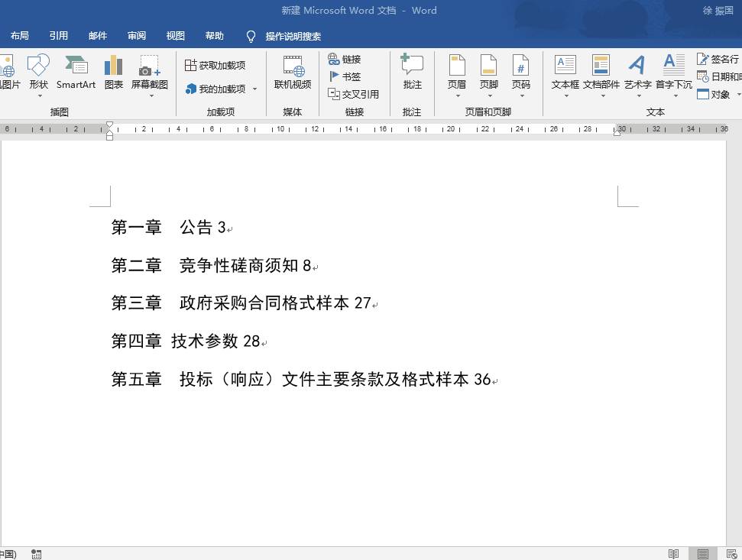This screenshot has width=742, height=560.
Task: Click the Object (对象) button
Action: pyautogui.click(x=714, y=94)
